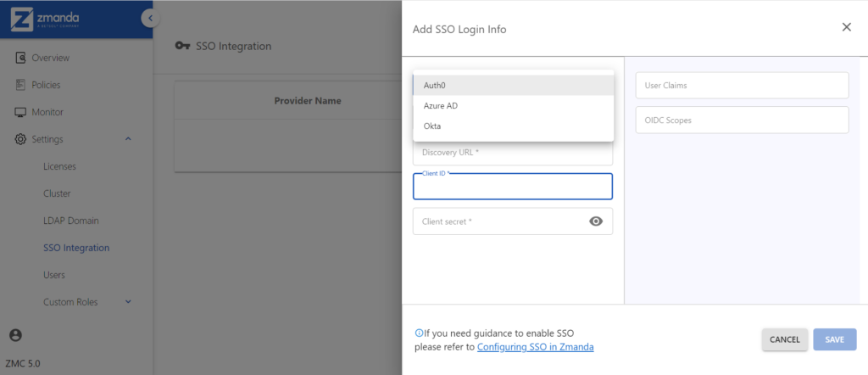Collapse sidebar with the chevron button
Screen dimensions: 868x375
tap(149, 19)
